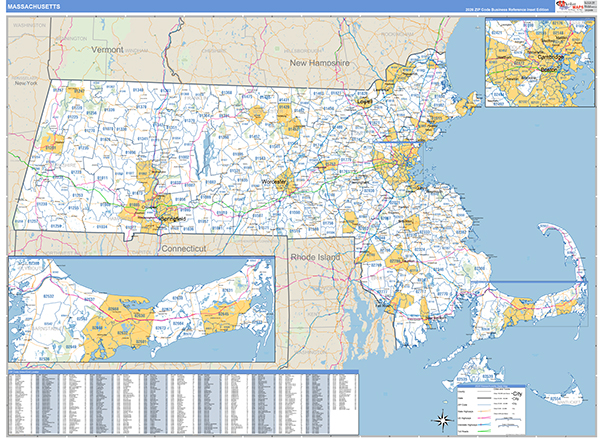This screenshot has width=600, height=438.
Task: Click the Boston label in the inset map
Action: point(549,70)
